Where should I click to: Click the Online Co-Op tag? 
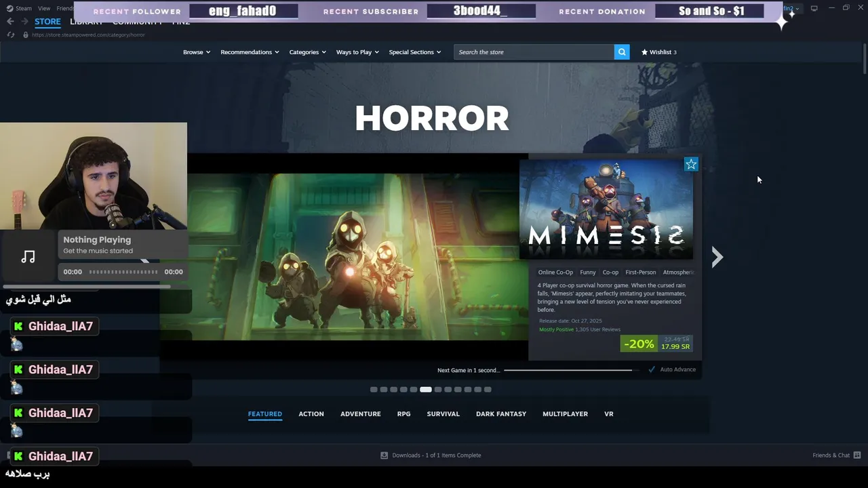pos(555,272)
